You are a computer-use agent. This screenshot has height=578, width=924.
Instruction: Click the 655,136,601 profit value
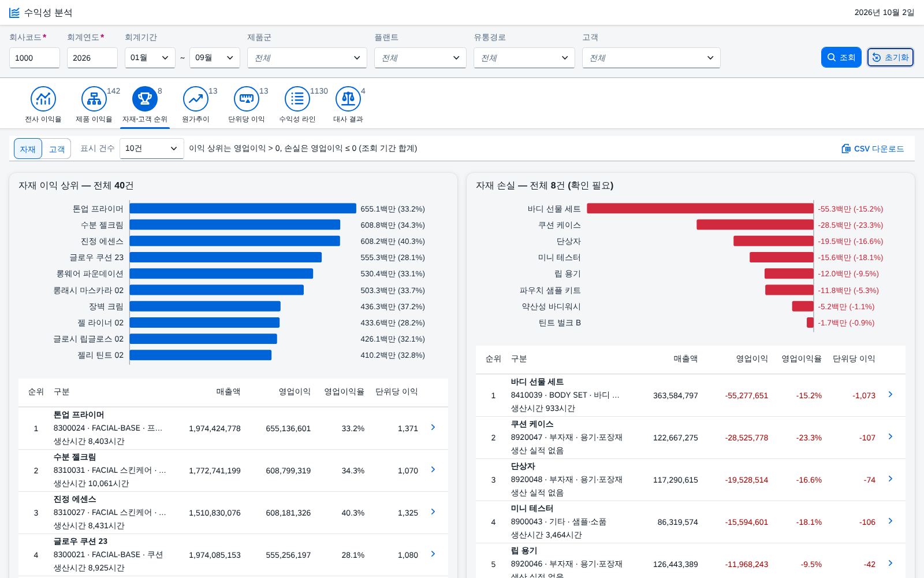[288, 428]
